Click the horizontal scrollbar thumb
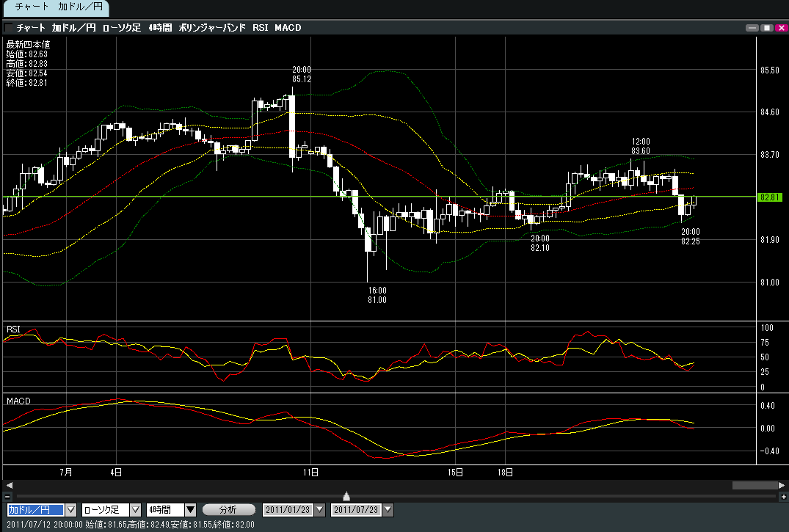The width and height of the screenshot is (789, 532). 754,485
